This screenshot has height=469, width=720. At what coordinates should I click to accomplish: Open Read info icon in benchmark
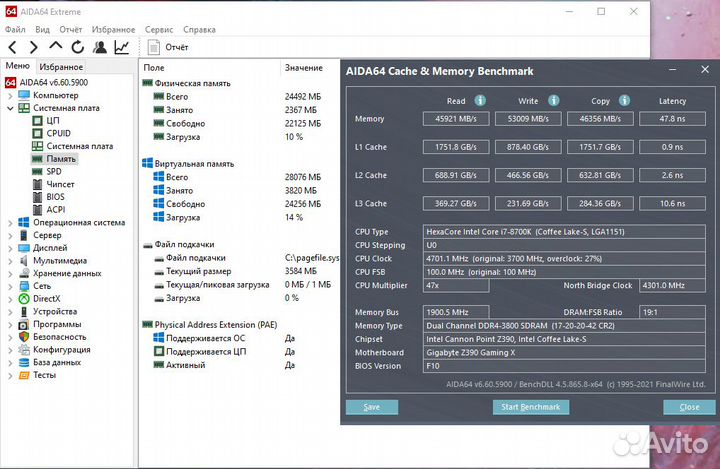480,100
